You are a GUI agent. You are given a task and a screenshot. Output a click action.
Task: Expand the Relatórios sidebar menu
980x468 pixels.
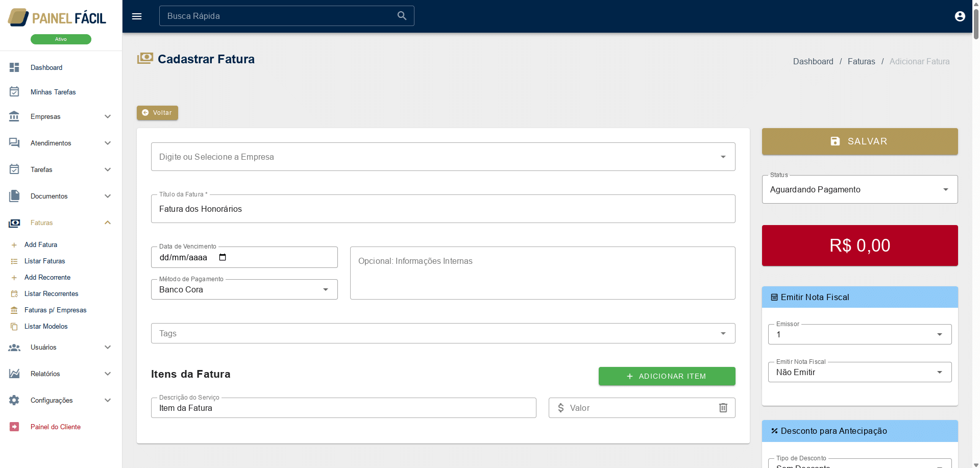coord(108,374)
